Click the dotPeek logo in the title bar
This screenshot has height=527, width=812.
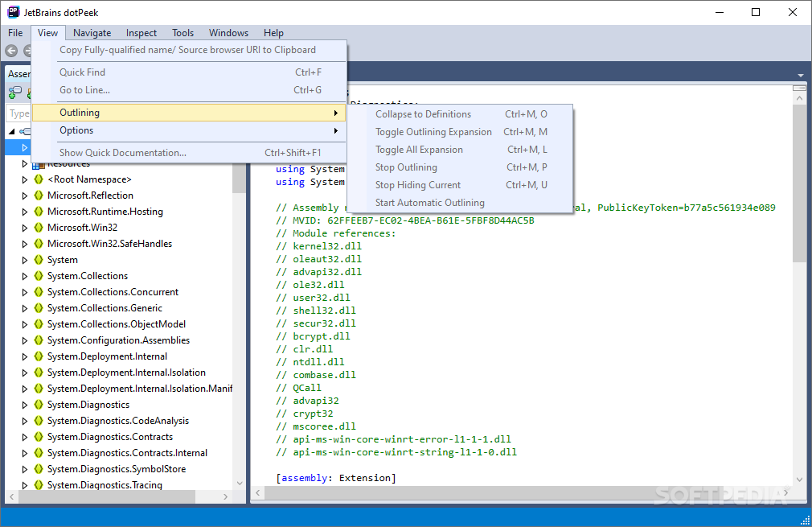tap(13, 12)
